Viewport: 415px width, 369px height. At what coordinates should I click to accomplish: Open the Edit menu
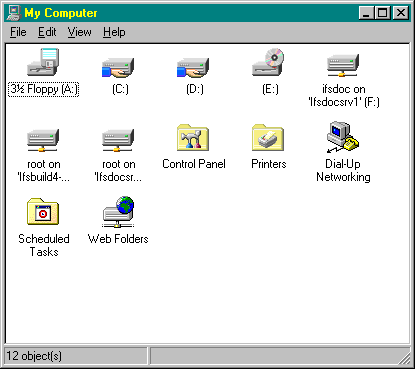tap(47, 32)
